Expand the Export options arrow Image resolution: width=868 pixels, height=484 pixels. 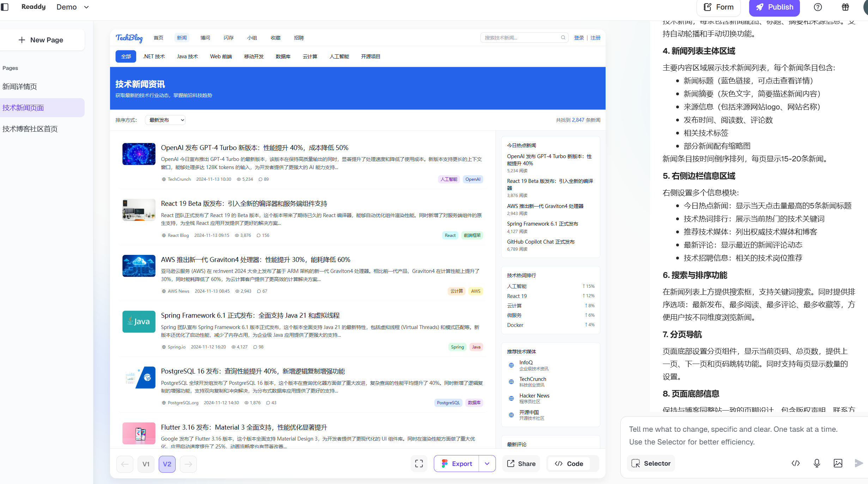(x=487, y=464)
